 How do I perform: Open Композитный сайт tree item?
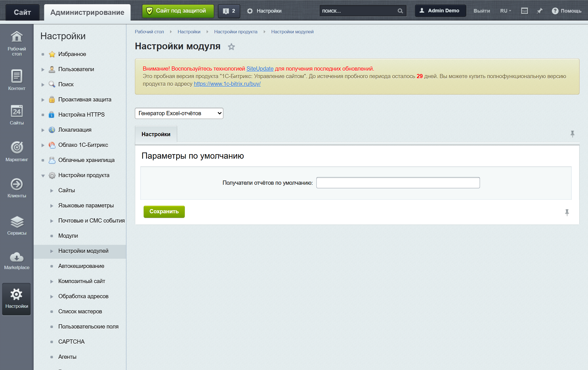point(81,281)
